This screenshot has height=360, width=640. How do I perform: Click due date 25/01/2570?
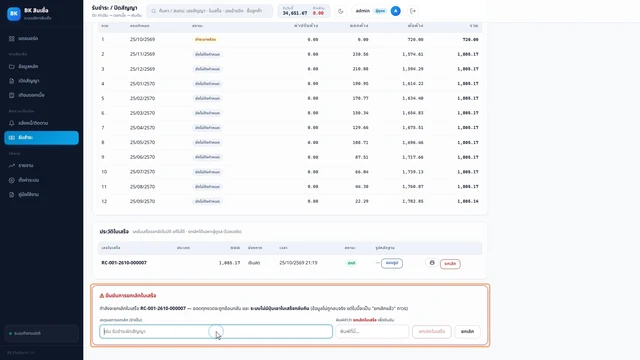click(x=142, y=84)
